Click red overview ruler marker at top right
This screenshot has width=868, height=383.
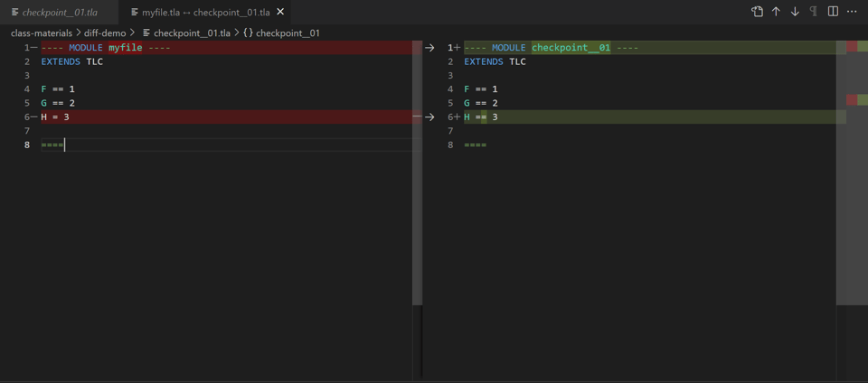[851, 47]
